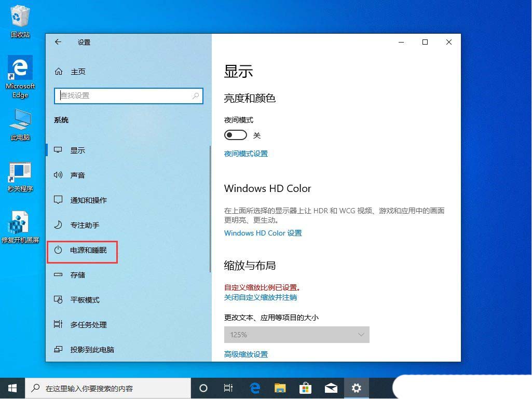Select the 声音 speaker icon
This screenshot has width=532, height=399.
pos(58,175)
